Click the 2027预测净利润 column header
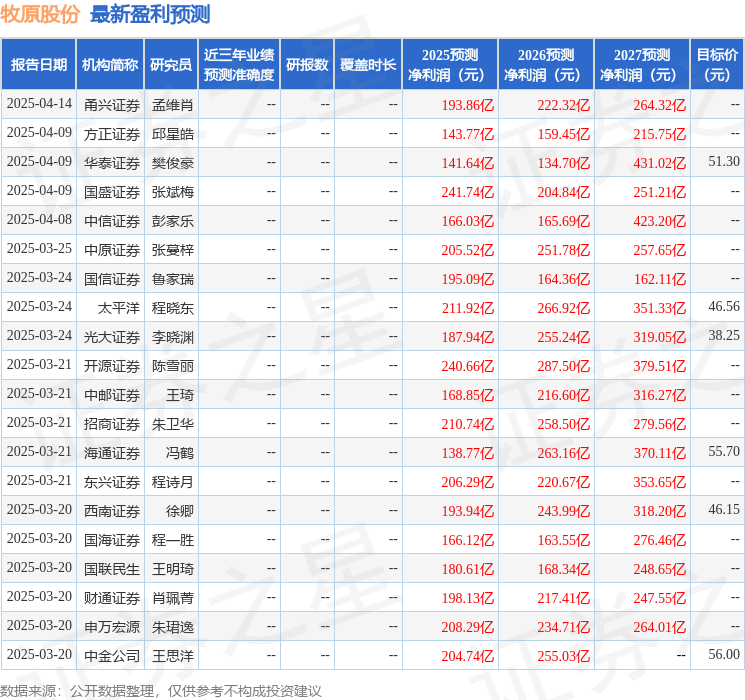This screenshot has height=700, width=745. 642,64
